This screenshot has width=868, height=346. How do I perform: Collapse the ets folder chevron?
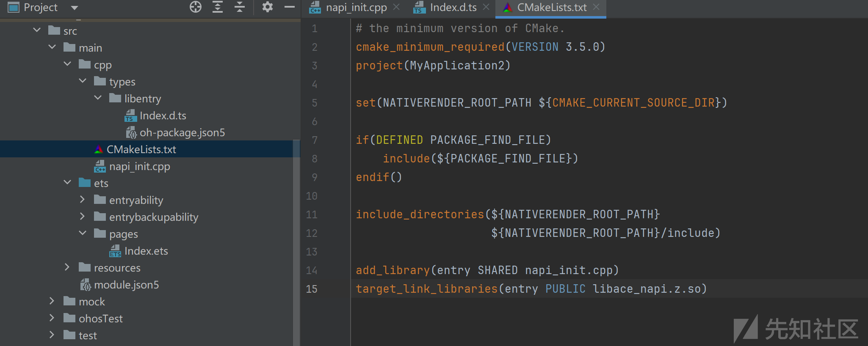click(x=67, y=182)
